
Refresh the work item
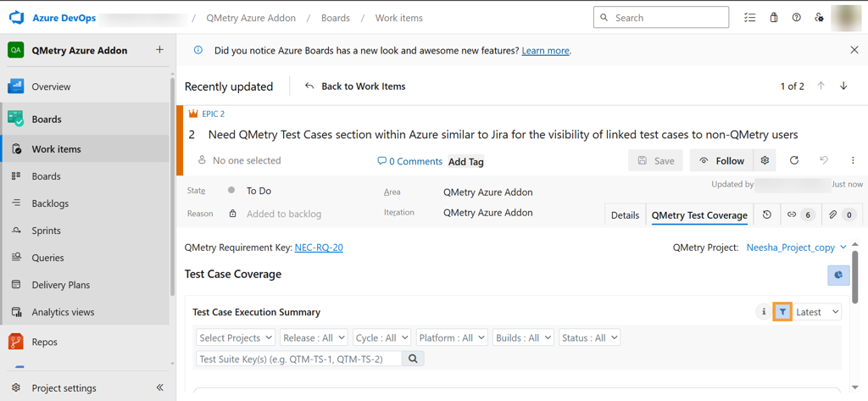pyautogui.click(x=793, y=160)
